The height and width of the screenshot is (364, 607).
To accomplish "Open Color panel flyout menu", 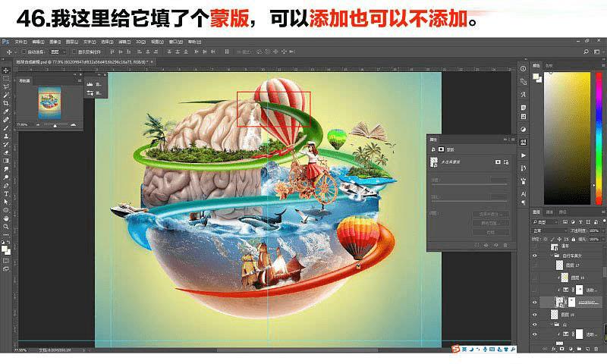I will (x=603, y=66).
